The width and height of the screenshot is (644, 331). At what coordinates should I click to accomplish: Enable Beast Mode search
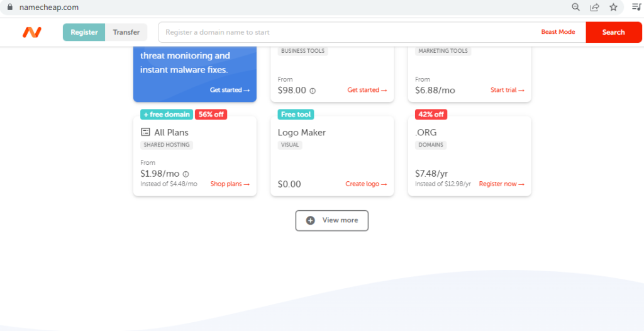click(x=558, y=32)
